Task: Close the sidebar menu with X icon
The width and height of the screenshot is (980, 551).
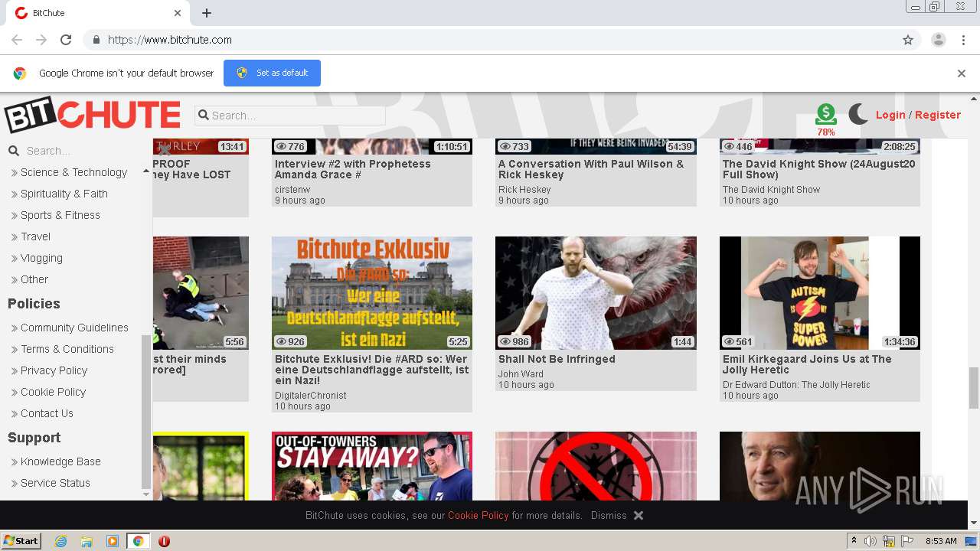Action: 164,150
